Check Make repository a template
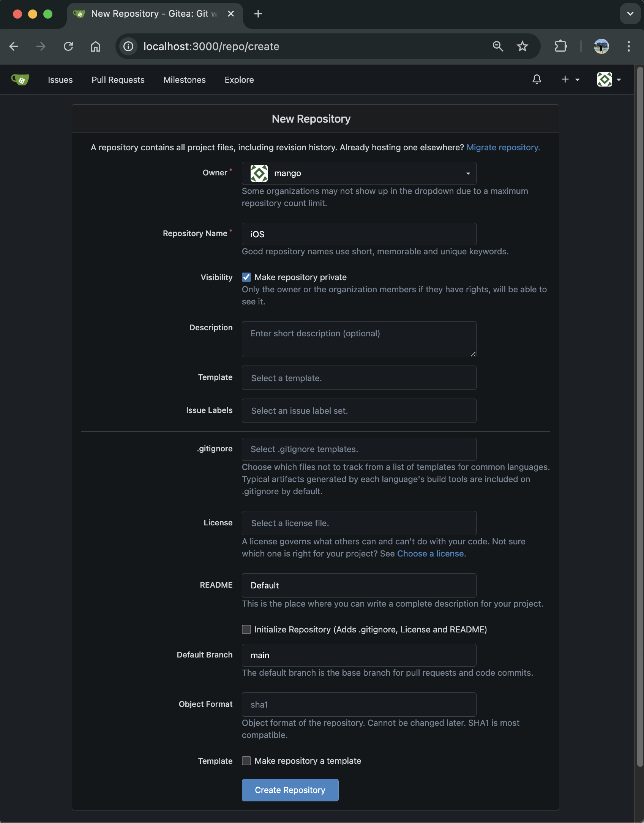 click(246, 761)
